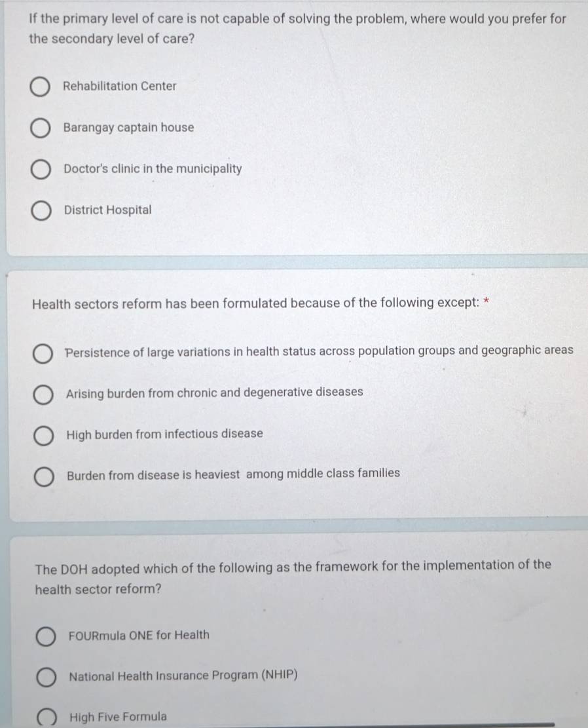This screenshot has height=728, width=588.
Task: Choose National Health Insurance Program (NHIP)
Action: [x=46, y=677]
